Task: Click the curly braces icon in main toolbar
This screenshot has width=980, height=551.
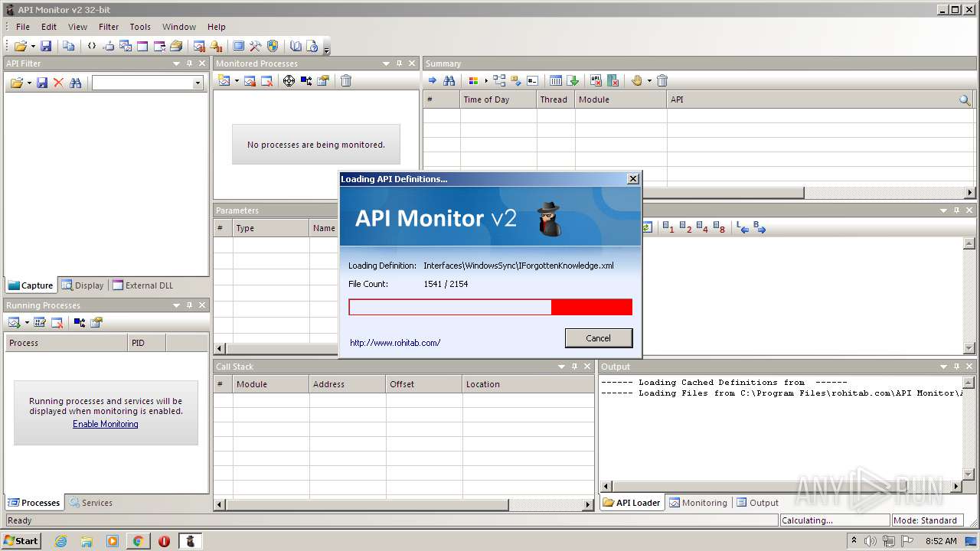Action: [92, 47]
